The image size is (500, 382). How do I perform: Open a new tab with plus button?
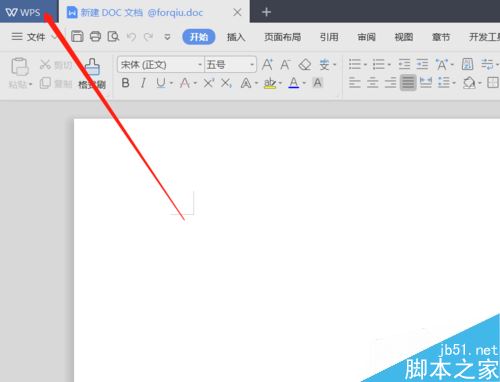coord(266,12)
